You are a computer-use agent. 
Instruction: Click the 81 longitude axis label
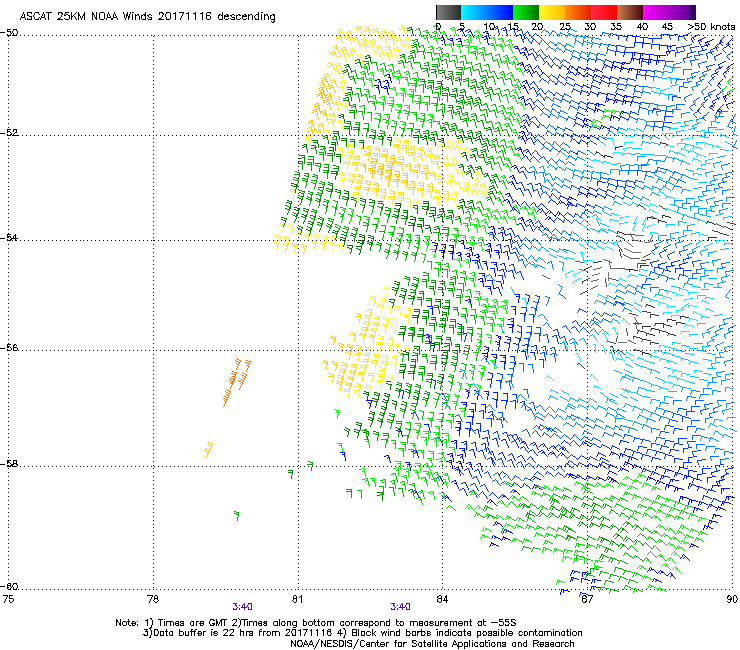[297, 599]
